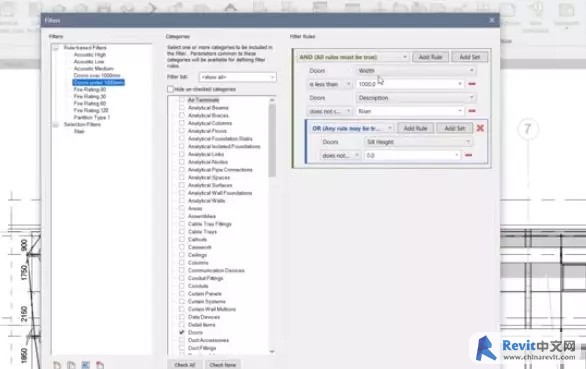Check the Casework category
The width and height of the screenshot is (586, 369).
click(x=182, y=247)
